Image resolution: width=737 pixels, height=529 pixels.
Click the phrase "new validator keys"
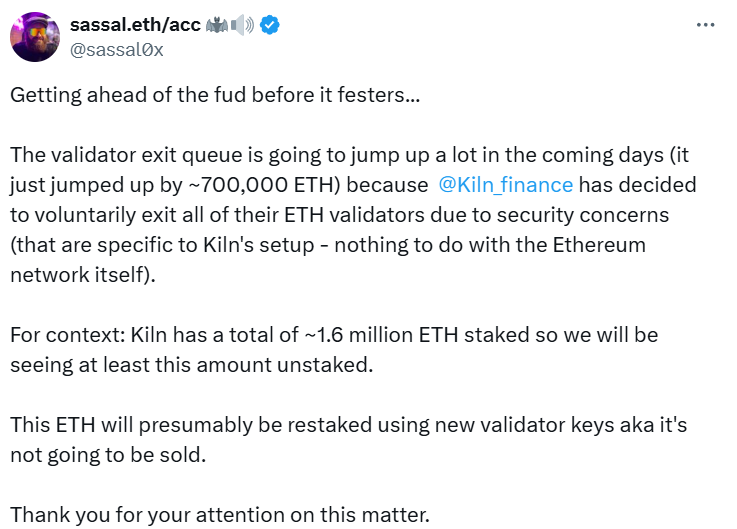(x=479, y=425)
